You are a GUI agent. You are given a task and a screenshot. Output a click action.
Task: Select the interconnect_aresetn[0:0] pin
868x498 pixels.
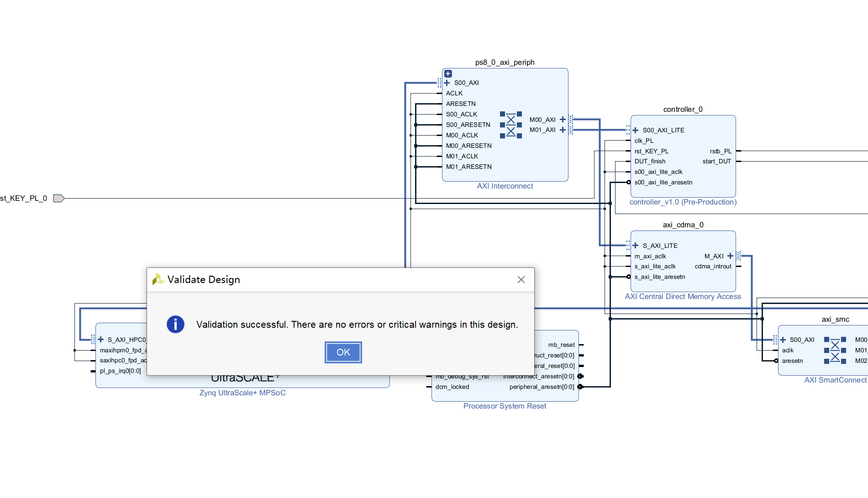539,376
